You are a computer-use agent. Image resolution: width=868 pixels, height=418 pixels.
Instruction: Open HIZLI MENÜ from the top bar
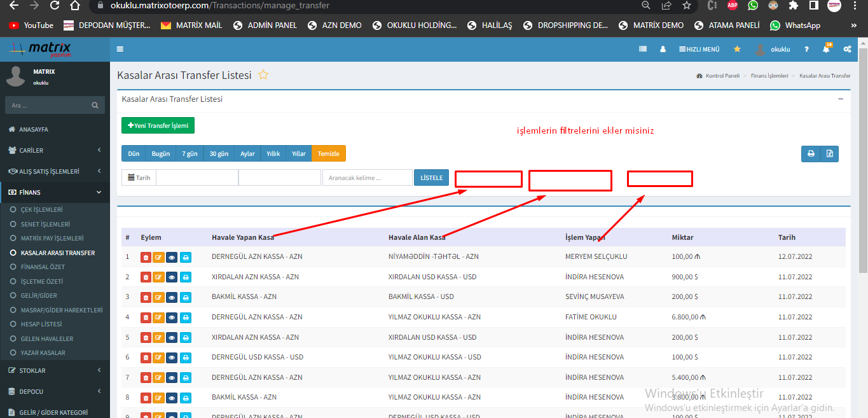coord(699,50)
